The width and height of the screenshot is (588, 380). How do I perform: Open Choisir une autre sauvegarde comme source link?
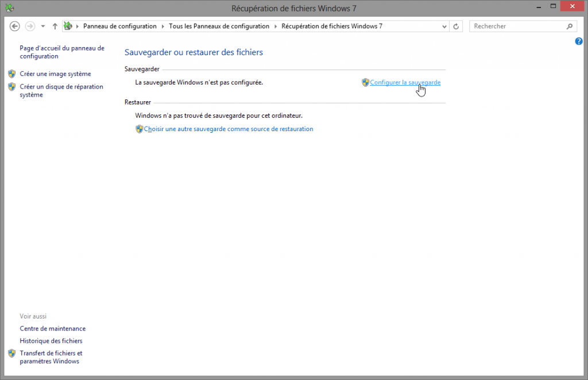pyautogui.click(x=229, y=129)
